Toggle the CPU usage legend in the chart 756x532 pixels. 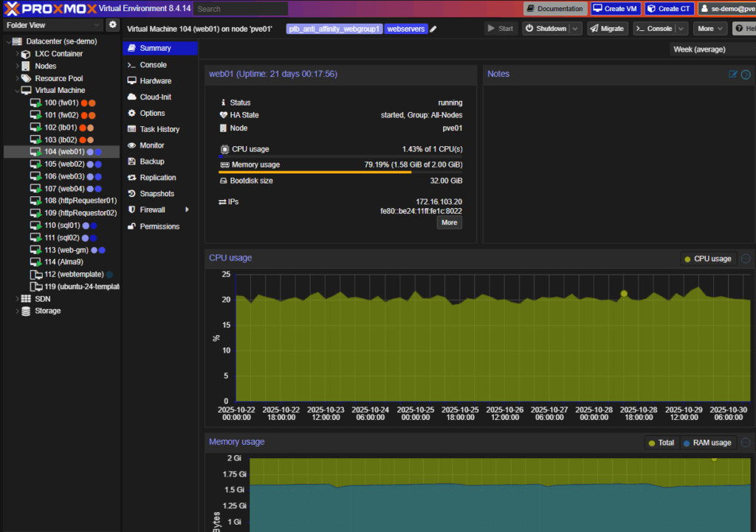coord(707,258)
